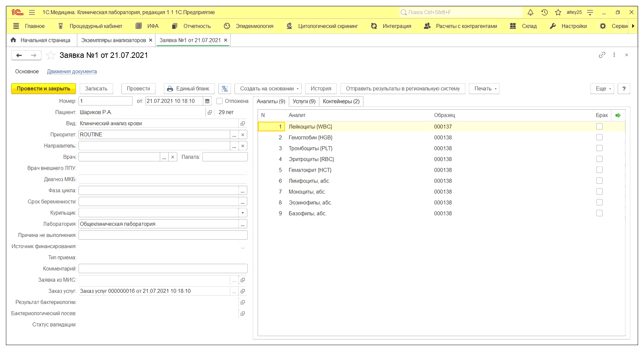
Task: Switch to the Услуги (9) tab
Action: 304,101
